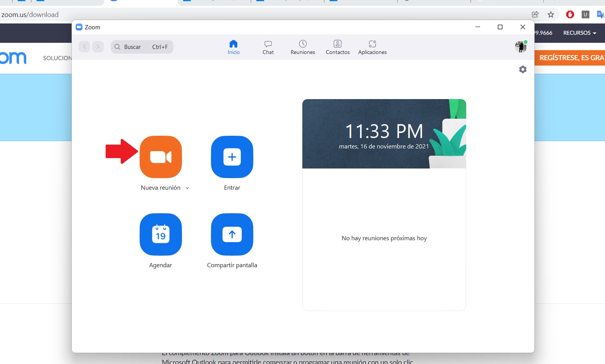Image resolution: width=605 pixels, height=364 pixels.
Task: Click the Buscar search field
Action: click(x=142, y=47)
